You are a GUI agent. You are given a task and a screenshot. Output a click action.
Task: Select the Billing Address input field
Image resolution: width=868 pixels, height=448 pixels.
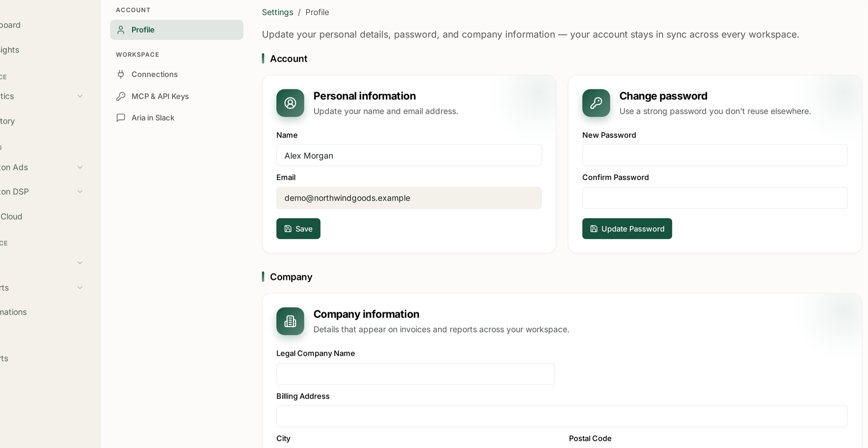562,416
